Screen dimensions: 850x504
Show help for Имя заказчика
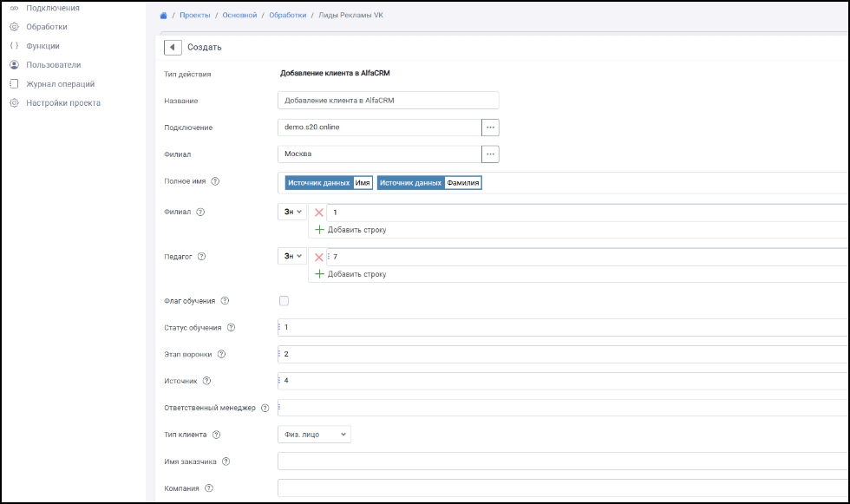226,461
